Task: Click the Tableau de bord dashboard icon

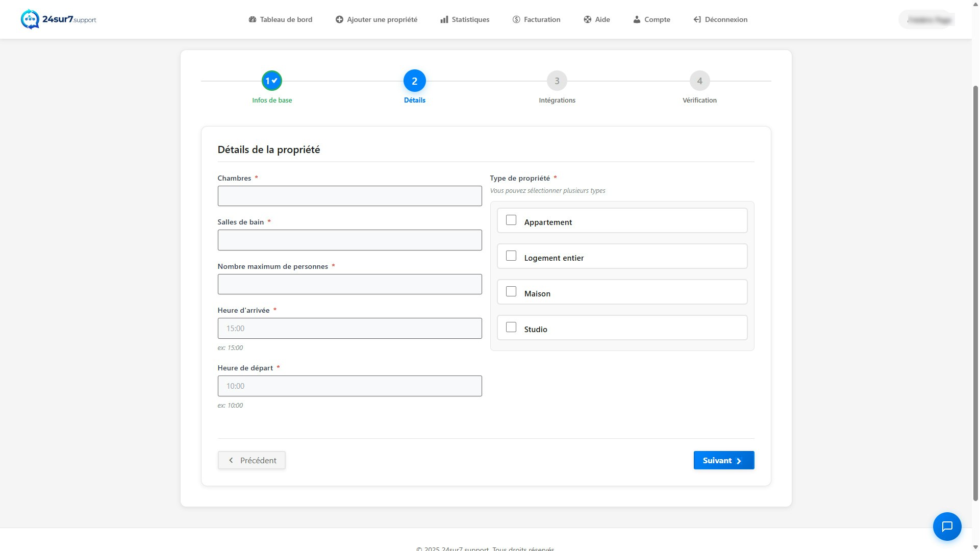Action: [252, 19]
